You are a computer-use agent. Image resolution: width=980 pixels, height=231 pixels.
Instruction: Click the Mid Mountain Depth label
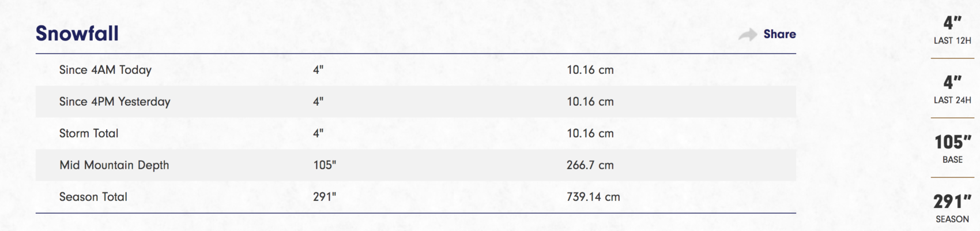tap(114, 165)
